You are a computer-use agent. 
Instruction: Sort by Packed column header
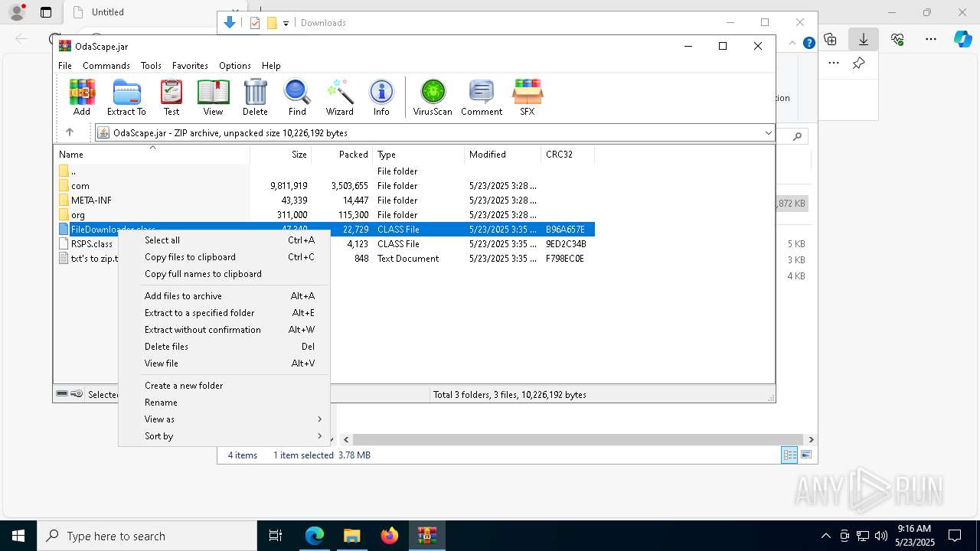(342, 154)
